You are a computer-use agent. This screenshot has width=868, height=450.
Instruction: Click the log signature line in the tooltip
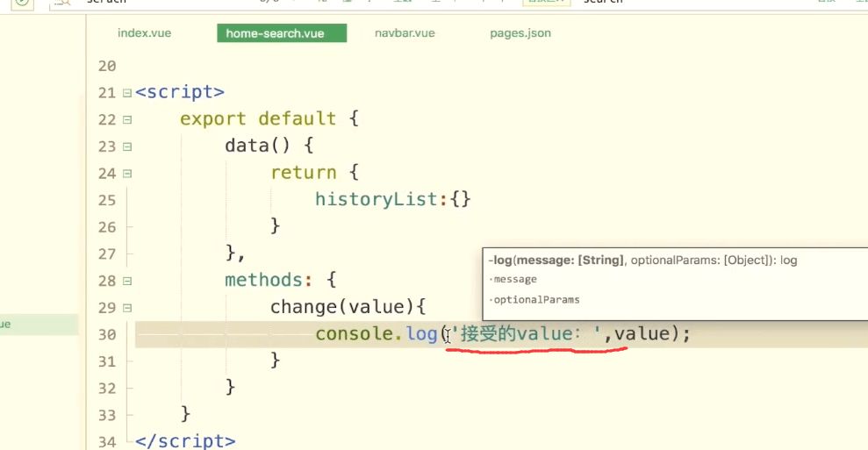[x=642, y=261]
